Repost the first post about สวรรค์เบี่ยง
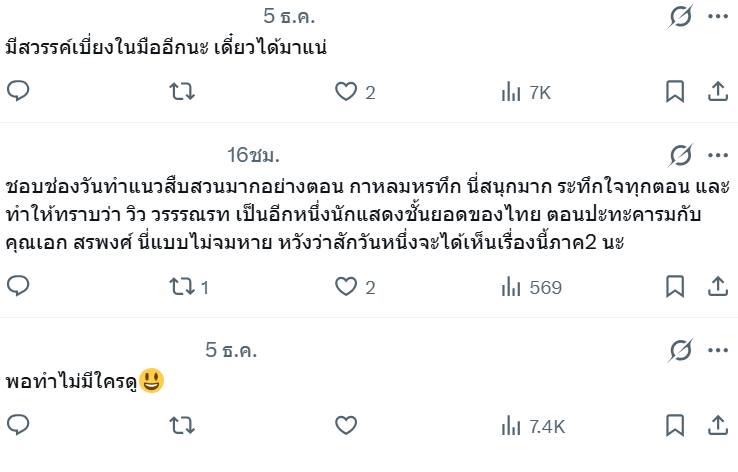The height and width of the screenshot is (472, 738). pos(181,92)
